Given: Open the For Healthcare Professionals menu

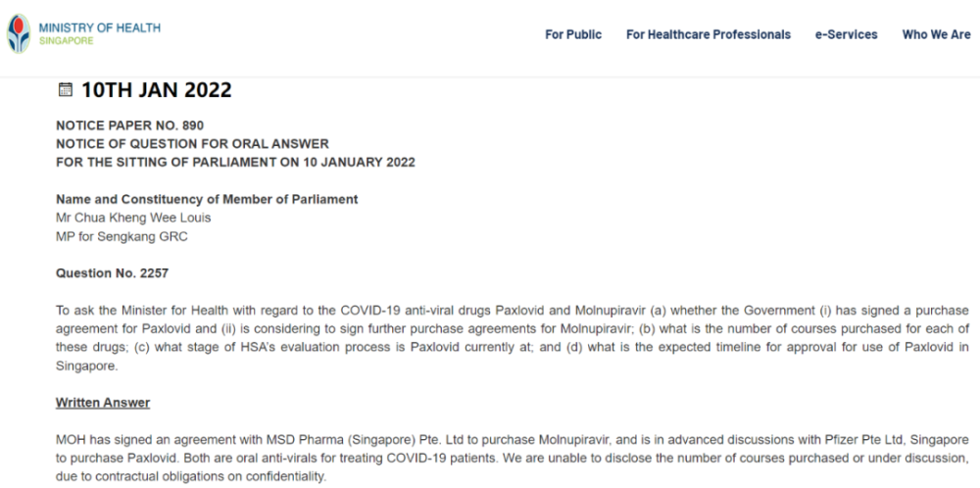Looking at the screenshot, I should click(709, 35).
